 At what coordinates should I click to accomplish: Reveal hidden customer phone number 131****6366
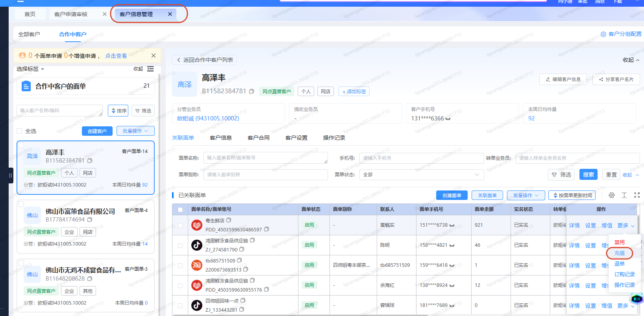coord(448,118)
